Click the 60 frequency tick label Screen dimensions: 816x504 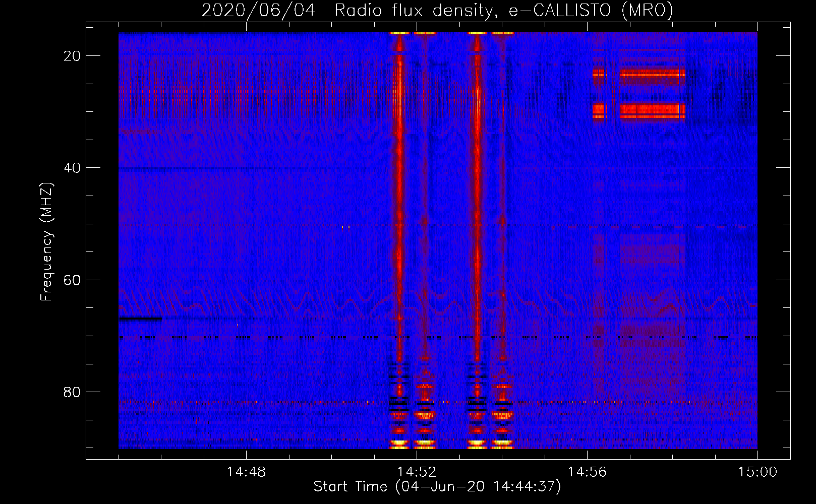coord(72,280)
